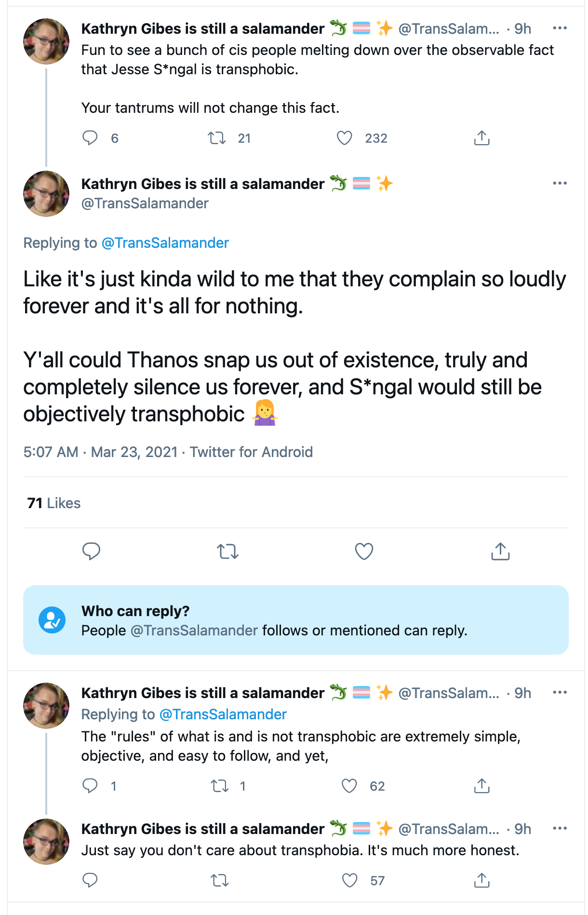This screenshot has height=915, width=588.
Task: Like the tweet with 232 likes
Action: pos(344,138)
